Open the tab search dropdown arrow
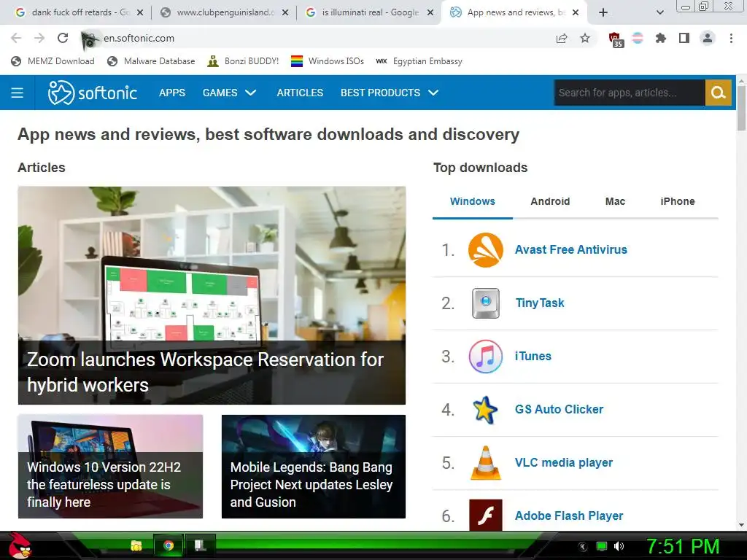The height and width of the screenshot is (560, 747). pyautogui.click(x=659, y=12)
